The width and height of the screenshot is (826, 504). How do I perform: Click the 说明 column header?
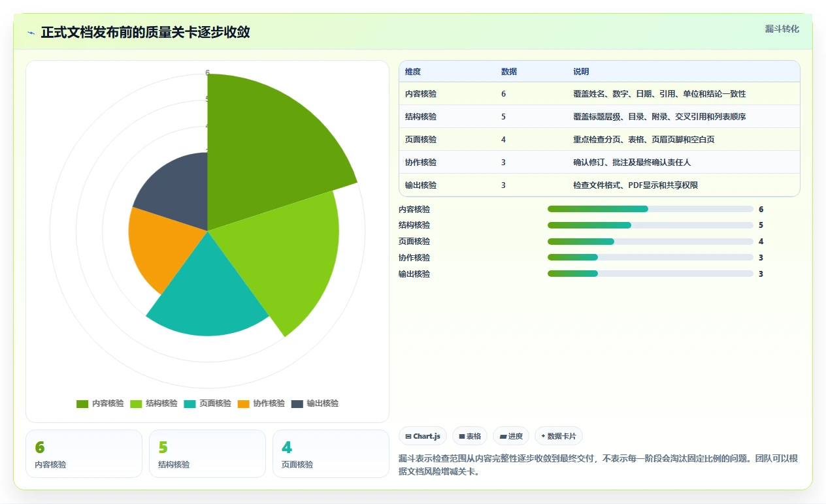[581, 72]
